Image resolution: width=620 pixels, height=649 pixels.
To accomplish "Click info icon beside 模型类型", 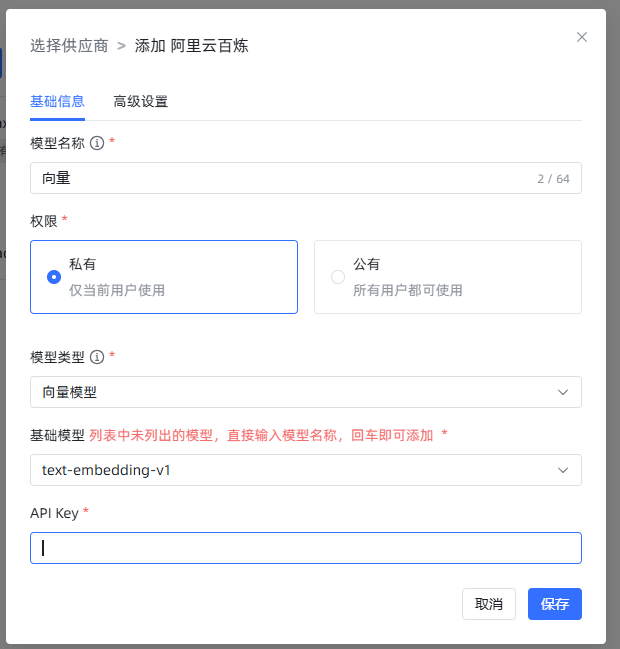I will pyautogui.click(x=97, y=357).
